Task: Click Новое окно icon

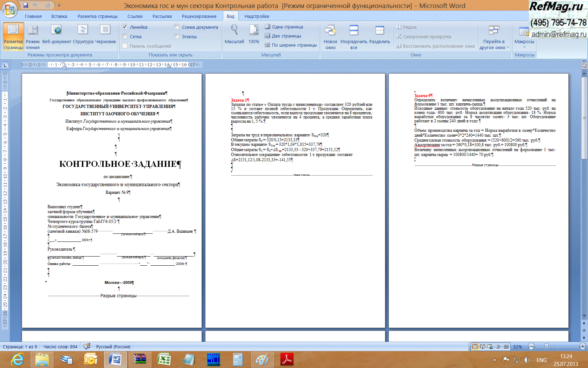Action: tap(330, 37)
